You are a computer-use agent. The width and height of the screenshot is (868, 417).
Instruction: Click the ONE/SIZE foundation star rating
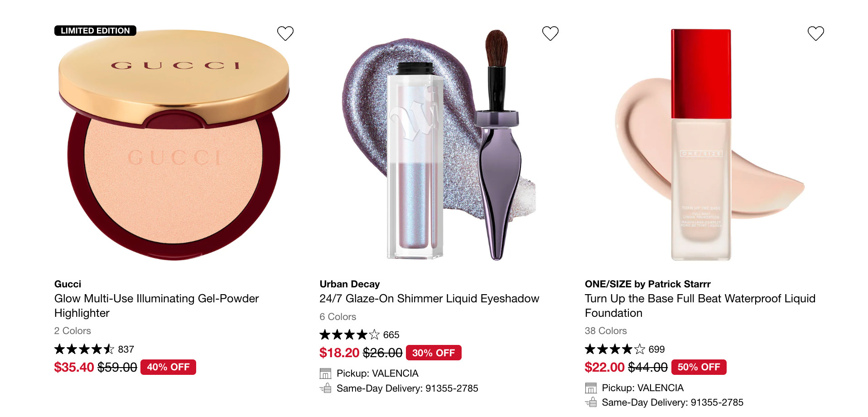[x=615, y=349]
